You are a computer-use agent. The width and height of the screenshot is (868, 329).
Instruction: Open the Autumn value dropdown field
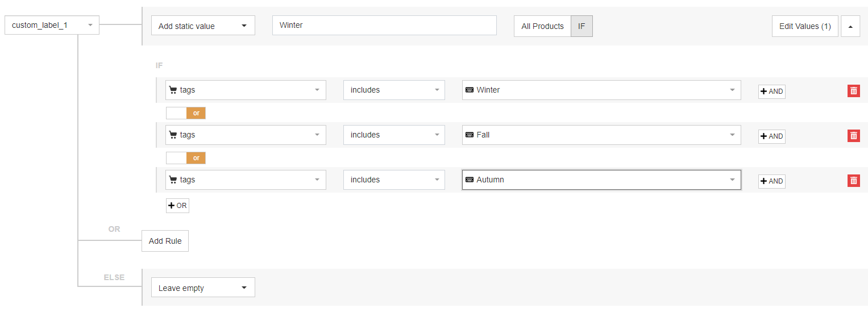pos(601,180)
